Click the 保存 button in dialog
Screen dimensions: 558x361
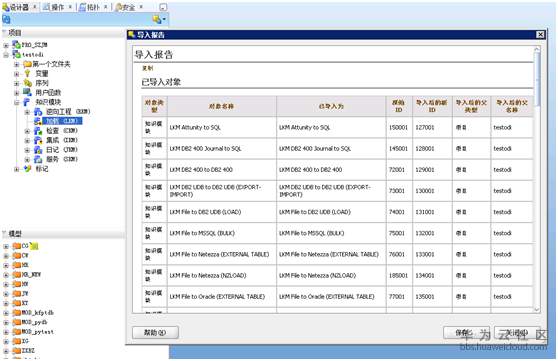click(x=466, y=333)
